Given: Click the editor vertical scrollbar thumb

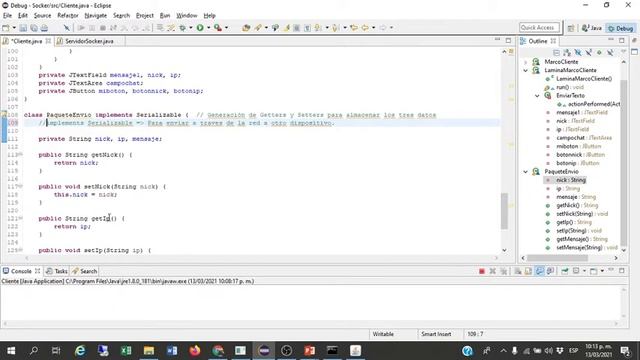Looking at the screenshot, I should tap(504, 211).
